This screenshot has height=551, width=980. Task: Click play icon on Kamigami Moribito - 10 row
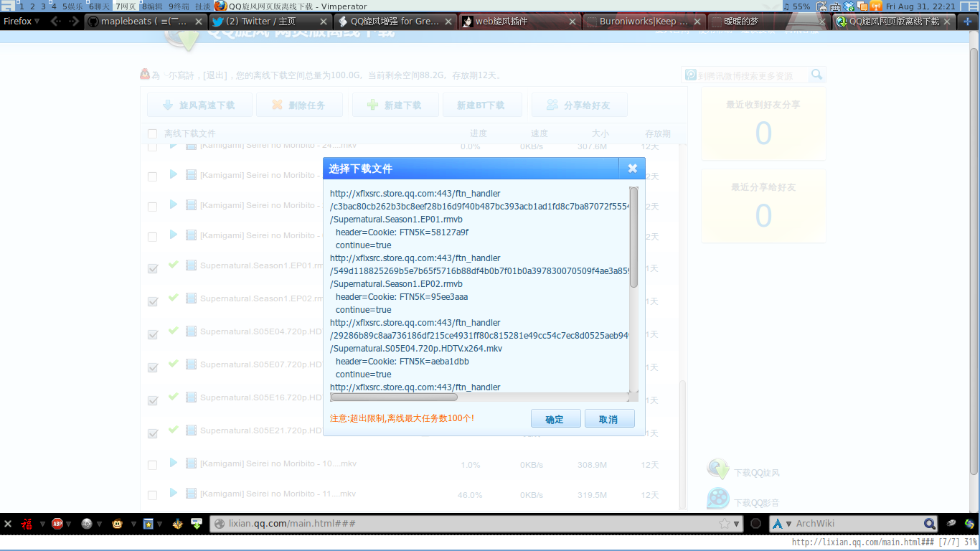tap(173, 463)
